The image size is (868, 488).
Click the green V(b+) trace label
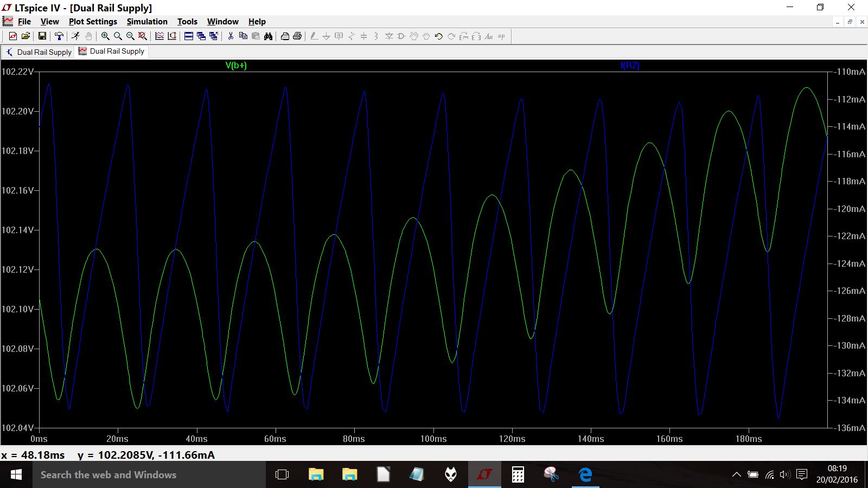coord(236,66)
